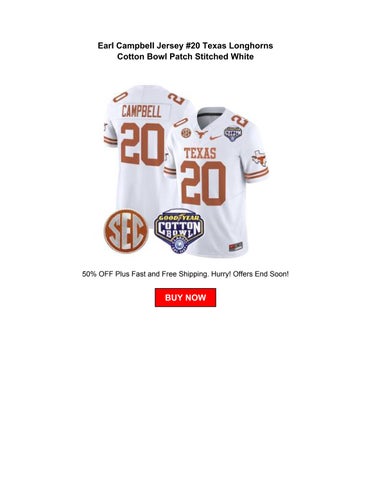This screenshot has width=371, height=480.
Task: Select the large 20 on the back jersey
Action: [x=143, y=144]
